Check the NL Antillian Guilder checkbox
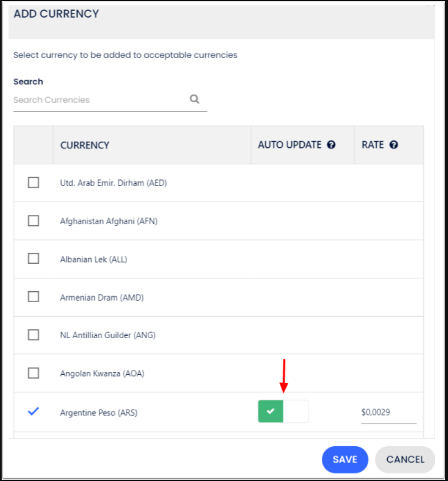 [x=34, y=335]
